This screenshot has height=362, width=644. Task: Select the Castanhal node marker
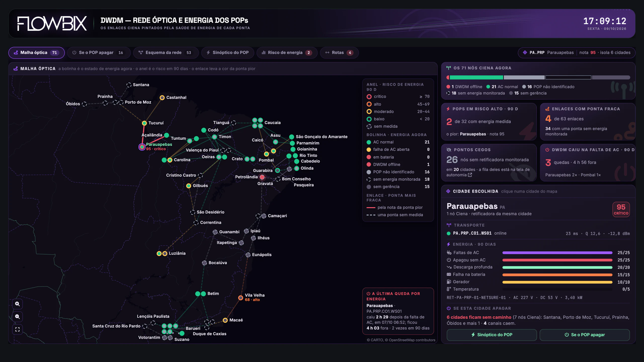tap(162, 98)
